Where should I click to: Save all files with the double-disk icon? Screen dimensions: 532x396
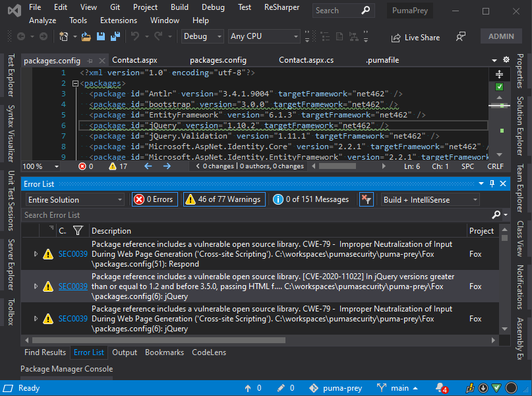coord(115,36)
